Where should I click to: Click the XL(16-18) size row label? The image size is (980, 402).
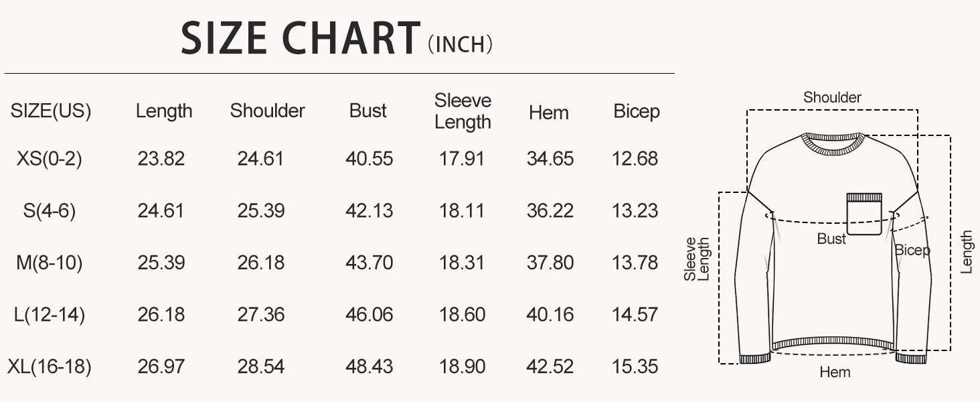coord(50,367)
